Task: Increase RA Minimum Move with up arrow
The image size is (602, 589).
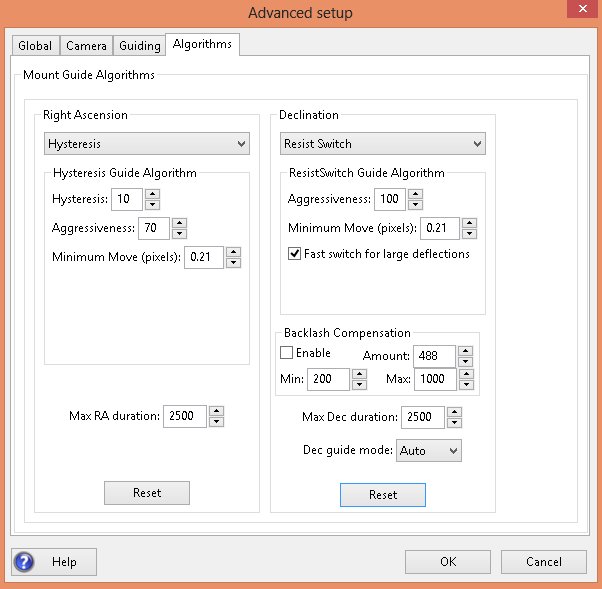Action: pyautogui.click(x=233, y=252)
